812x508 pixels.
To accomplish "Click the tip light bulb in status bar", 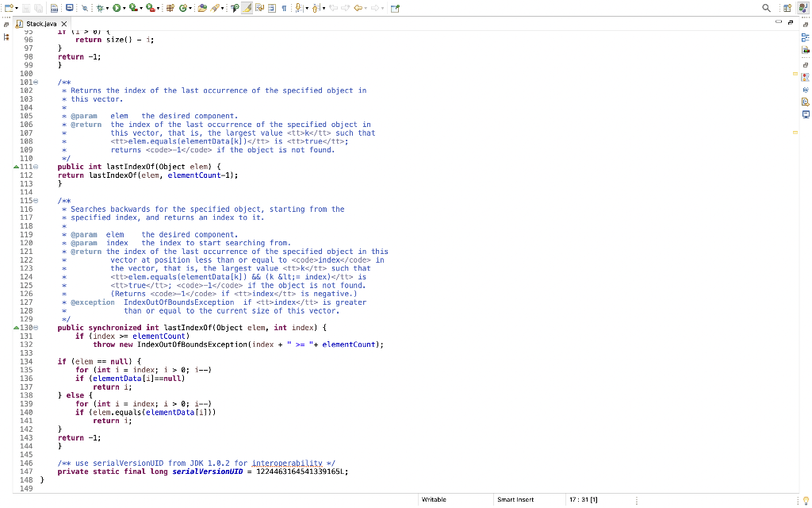I will tap(806, 500).
